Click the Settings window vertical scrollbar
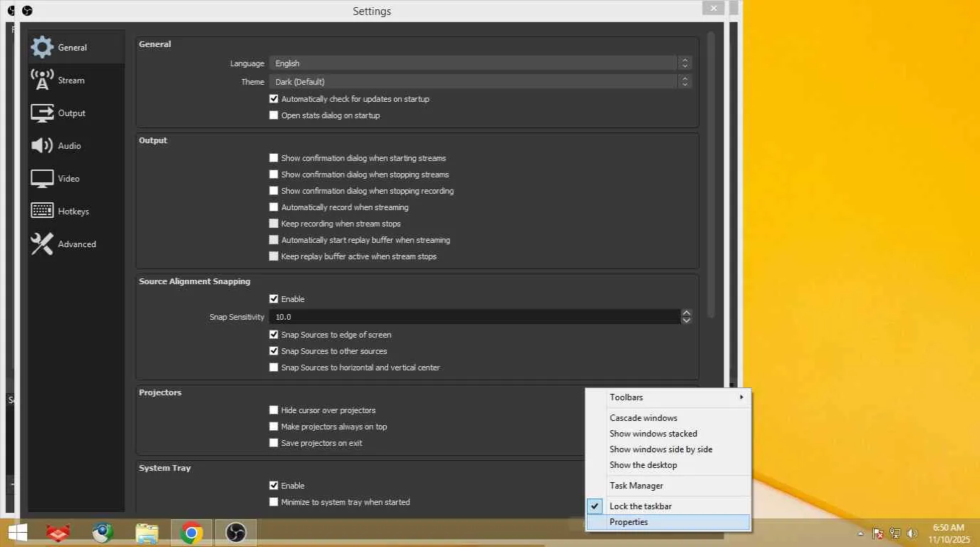 [711, 174]
